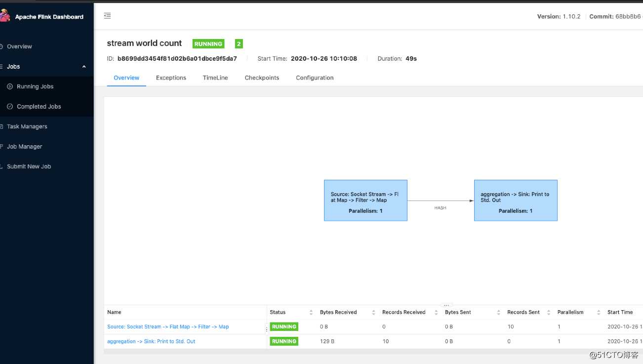Open Completed Jobs in the sidebar
This screenshot has height=364, width=643.
tap(39, 107)
